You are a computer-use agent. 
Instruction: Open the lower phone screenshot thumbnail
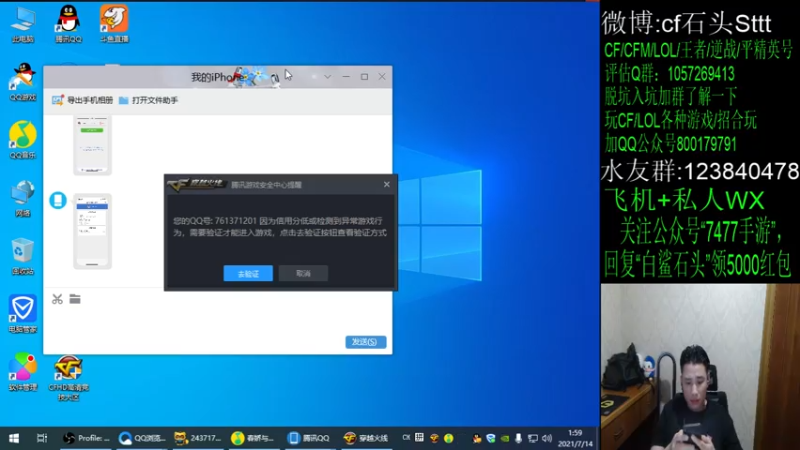coord(92,231)
